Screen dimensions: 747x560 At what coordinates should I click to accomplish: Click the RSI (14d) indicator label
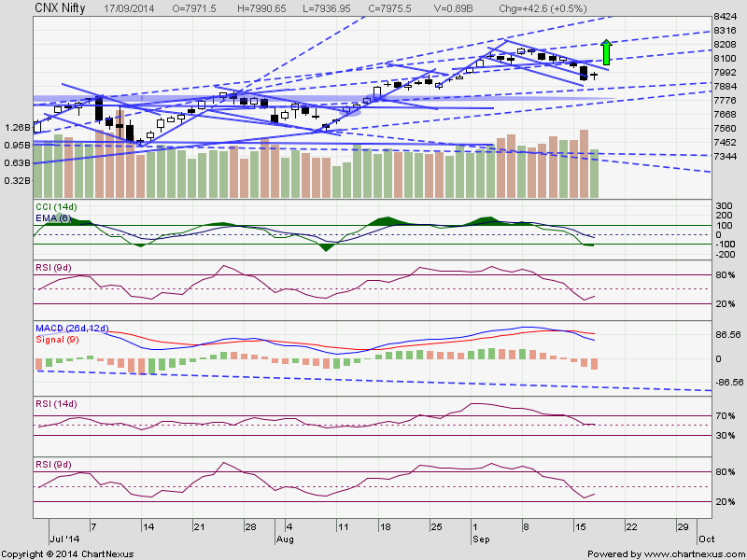point(56,404)
